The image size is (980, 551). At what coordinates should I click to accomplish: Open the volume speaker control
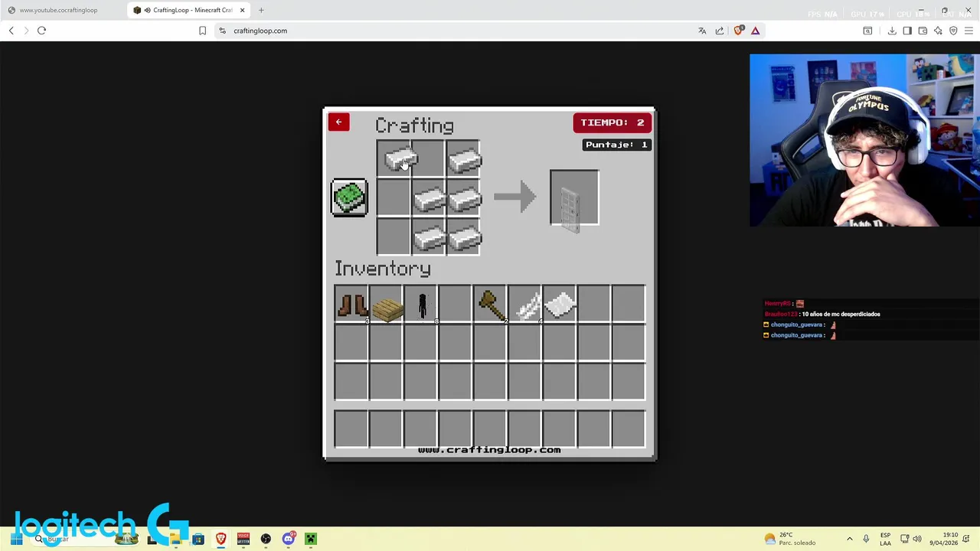(917, 539)
